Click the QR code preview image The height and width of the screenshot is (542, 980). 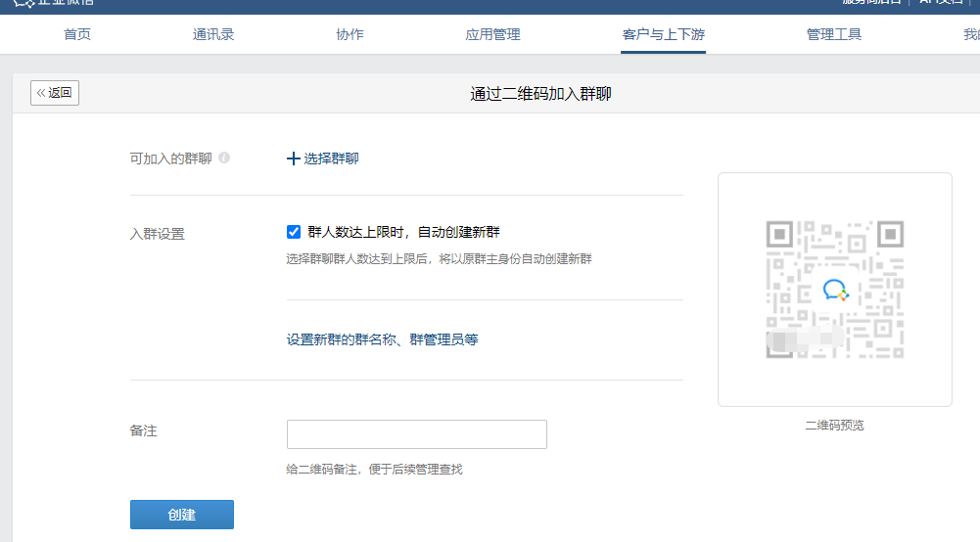pyautogui.click(x=835, y=290)
